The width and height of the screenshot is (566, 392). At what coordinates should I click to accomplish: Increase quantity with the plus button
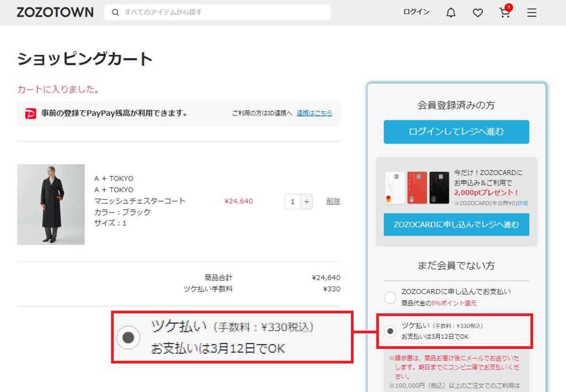(306, 202)
